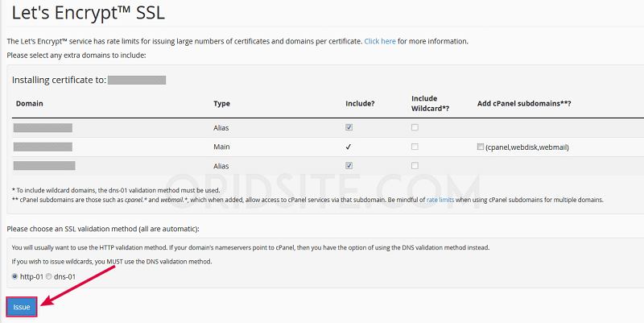Click the 'Domain' column header
This screenshot has width=644, height=323.
(30, 104)
